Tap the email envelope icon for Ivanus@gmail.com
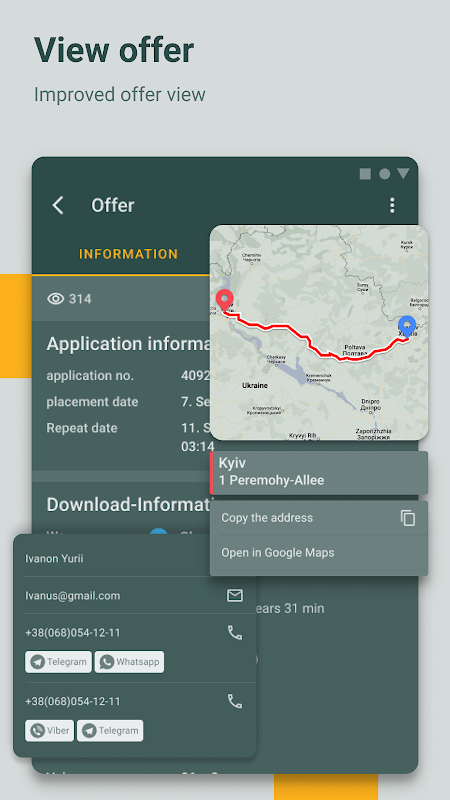This screenshot has height=800, width=450. (235, 595)
